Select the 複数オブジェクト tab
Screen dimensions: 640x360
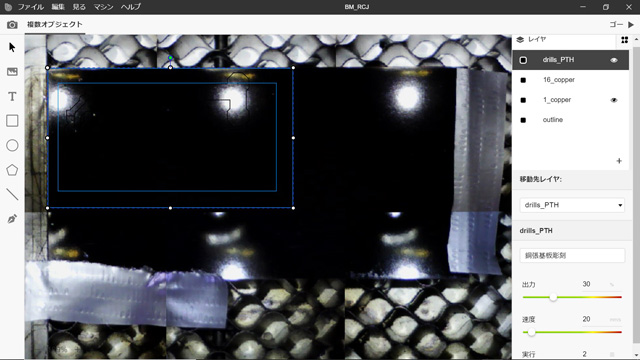tap(55, 24)
